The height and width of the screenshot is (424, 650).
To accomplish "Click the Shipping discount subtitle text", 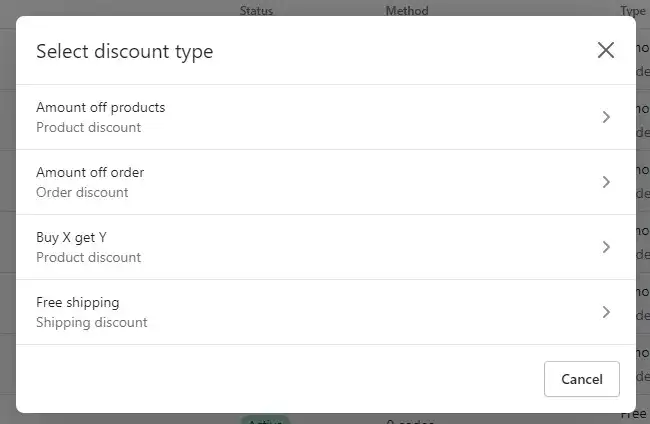I will (92, 322).
